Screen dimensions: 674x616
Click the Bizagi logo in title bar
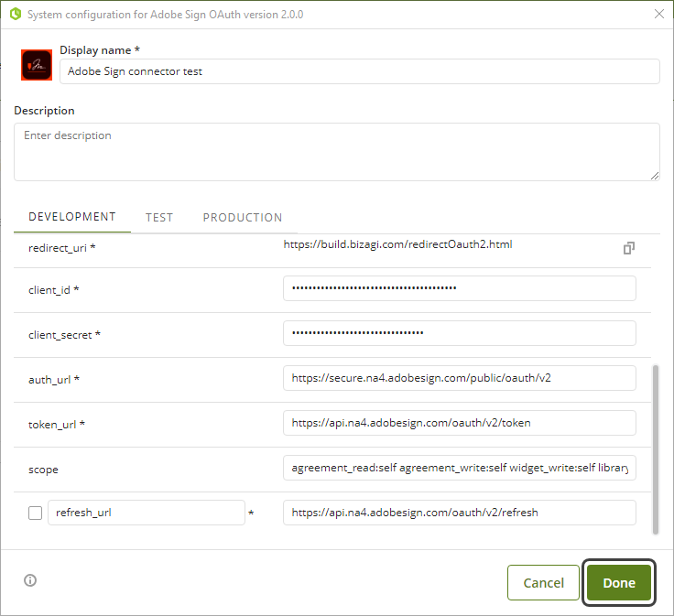point(16,14)
